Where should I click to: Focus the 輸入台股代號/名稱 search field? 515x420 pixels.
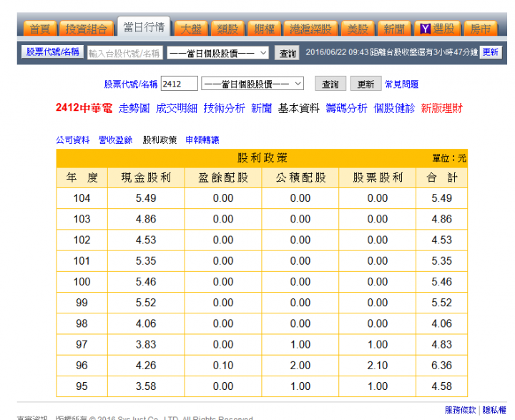click(x=124, y=53)
